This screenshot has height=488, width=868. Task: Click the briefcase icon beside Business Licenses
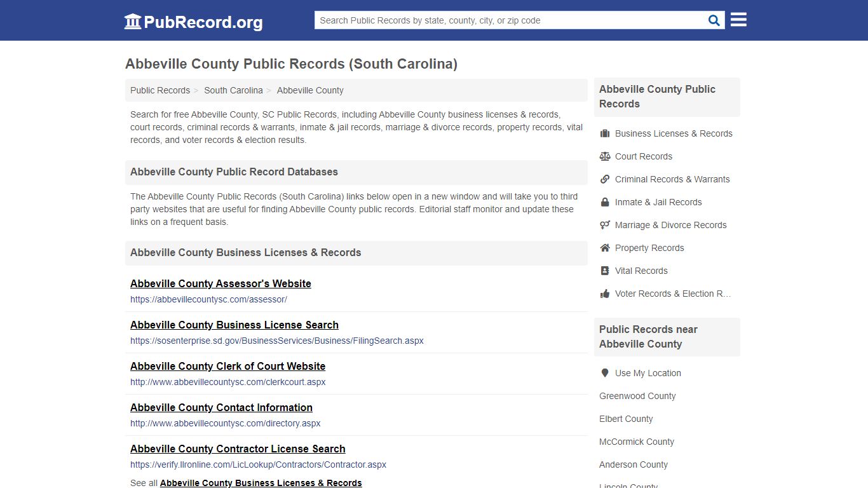[605, 133]
